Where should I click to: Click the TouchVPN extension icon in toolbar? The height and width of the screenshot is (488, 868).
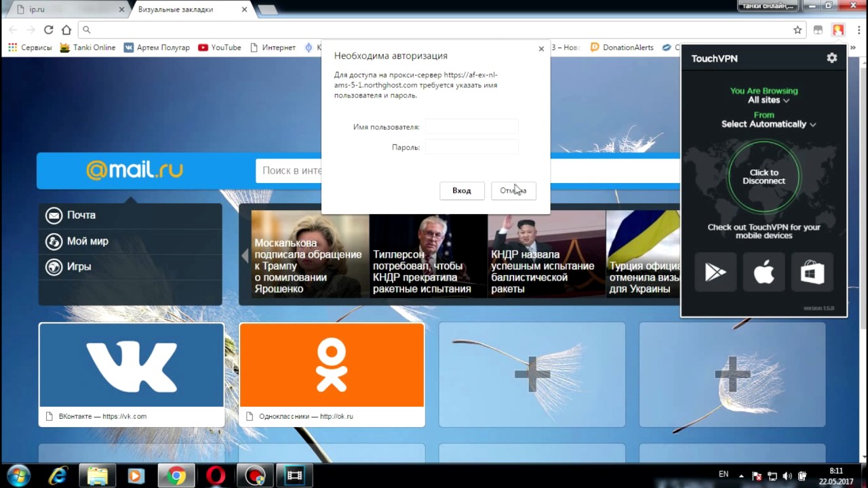pos(839,30)
